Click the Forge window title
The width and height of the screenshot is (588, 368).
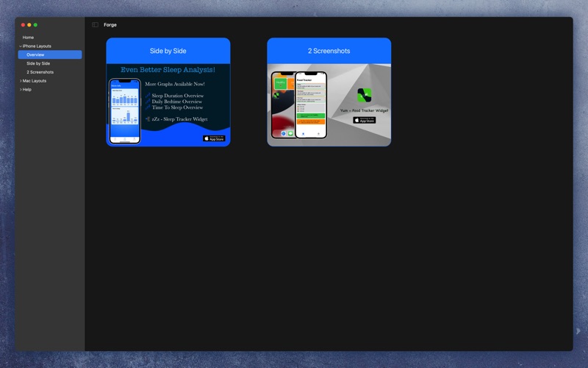pos(110,25)
